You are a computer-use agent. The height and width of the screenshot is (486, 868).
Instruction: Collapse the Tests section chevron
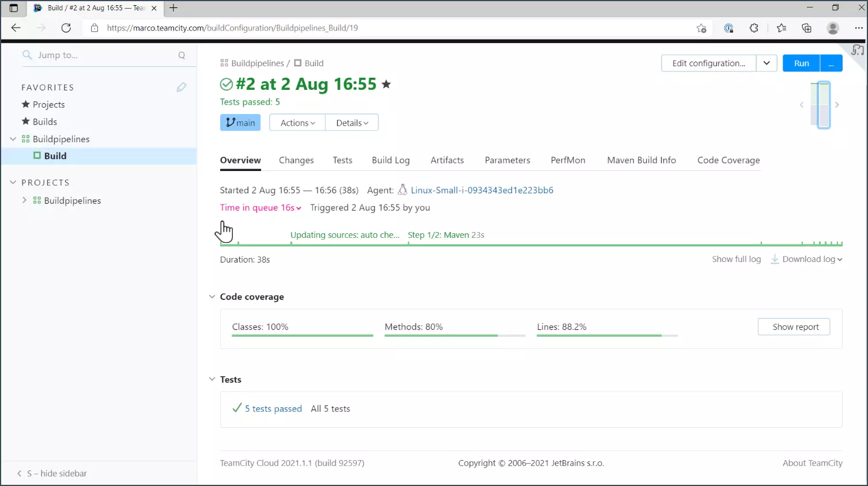click(x=212, y=379)
